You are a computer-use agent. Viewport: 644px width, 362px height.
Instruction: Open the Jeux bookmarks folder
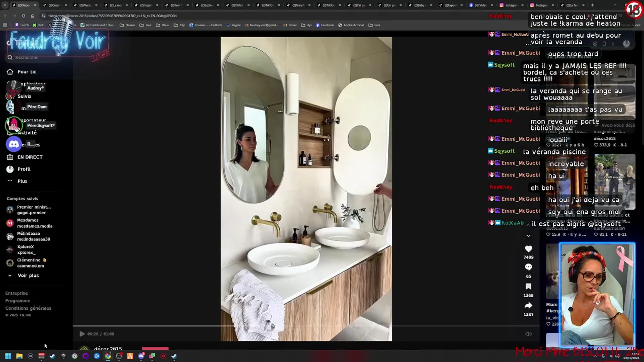(x=145, y=25)
